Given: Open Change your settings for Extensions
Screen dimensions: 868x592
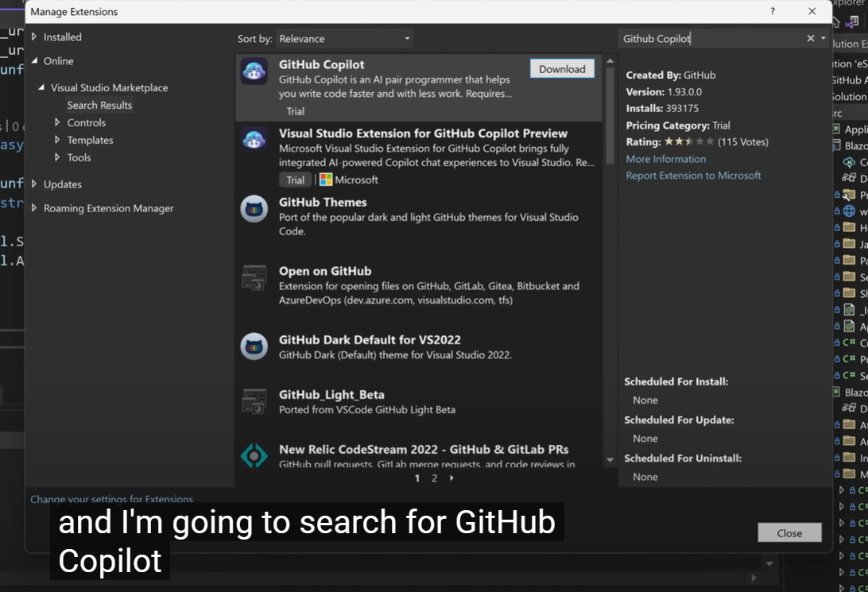Looking at the screenshot, I should 111,499.
